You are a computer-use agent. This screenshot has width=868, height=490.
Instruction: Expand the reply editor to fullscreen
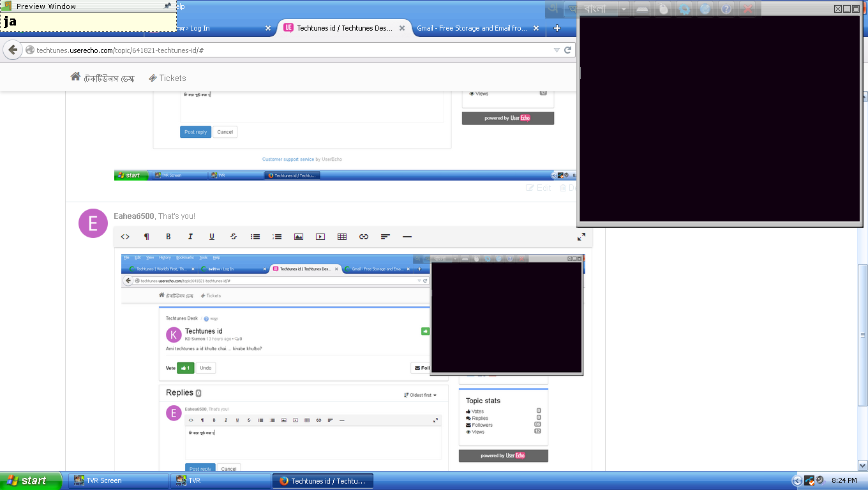coord(581,237)
